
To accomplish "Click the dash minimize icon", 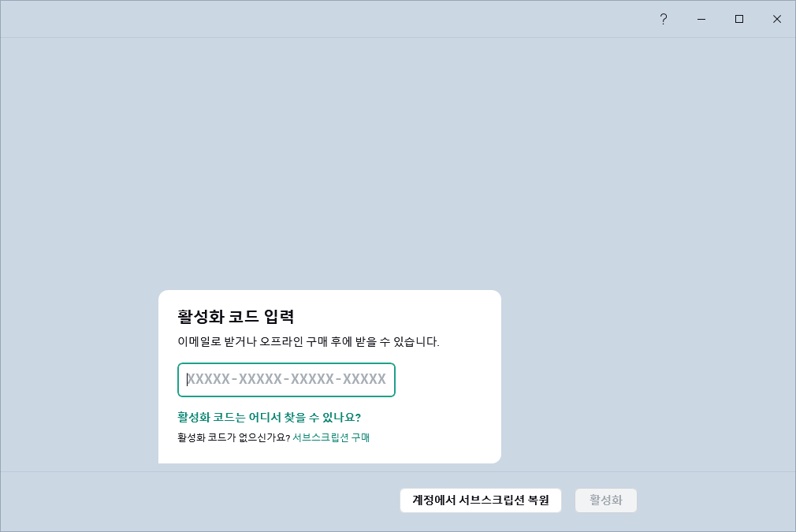I will [701, 19].
